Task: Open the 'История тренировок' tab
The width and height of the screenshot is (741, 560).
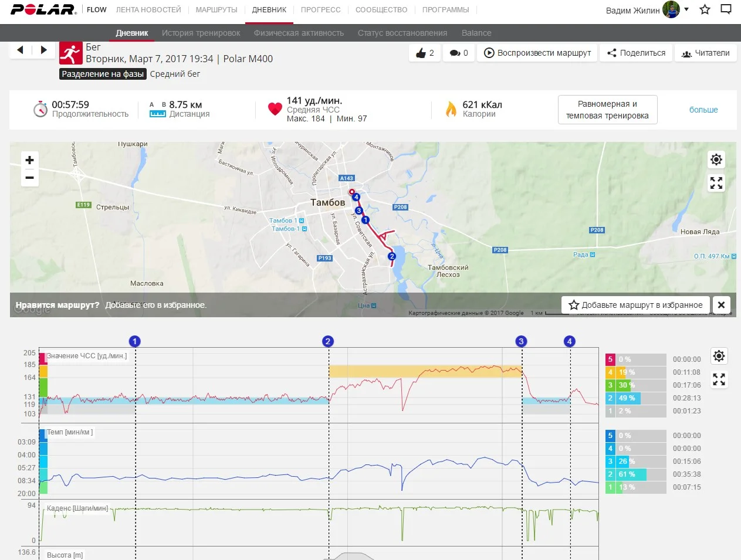Action: [201, 33]
